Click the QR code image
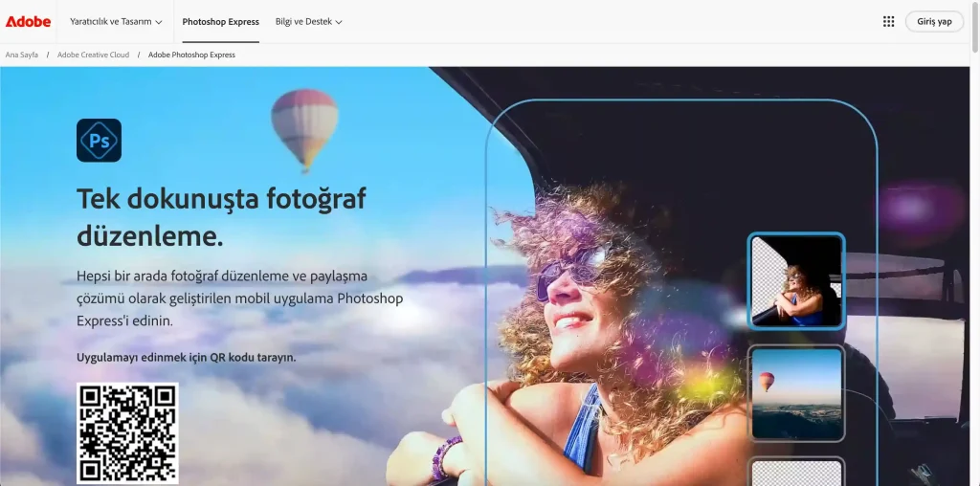980x486 pixels. (127, 432)
